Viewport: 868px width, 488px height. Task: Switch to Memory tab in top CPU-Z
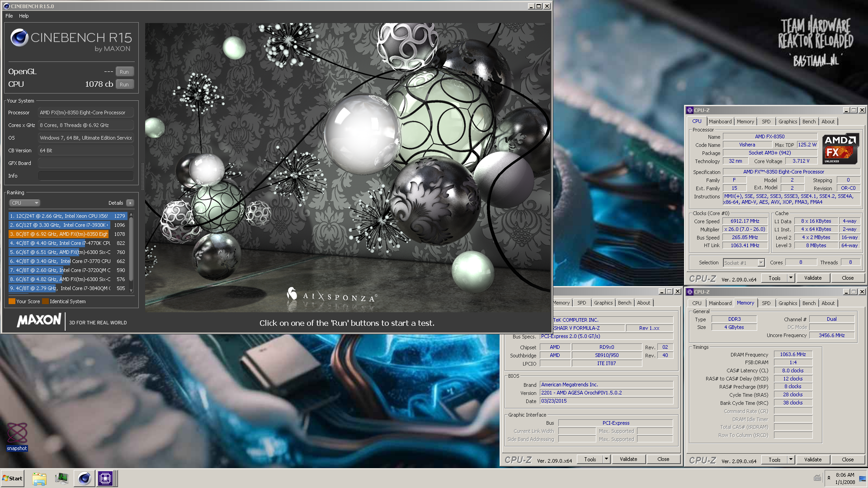[745, 122]
